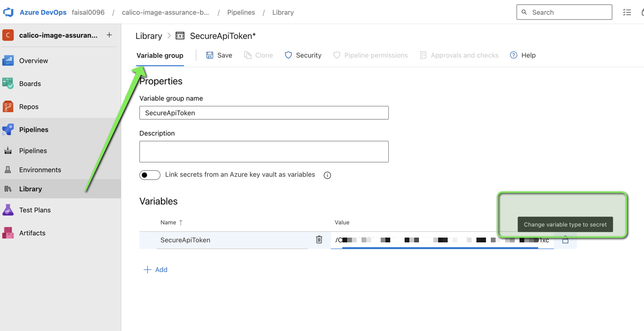644x331 pixels.
Task: Click the Library breadcrumb link in header
Action: [283, 12]
